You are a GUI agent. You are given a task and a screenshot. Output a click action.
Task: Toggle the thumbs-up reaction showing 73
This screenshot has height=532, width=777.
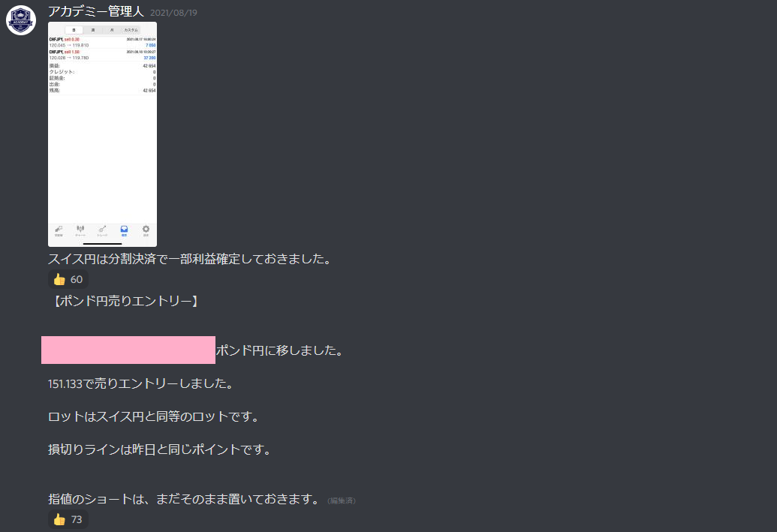pyautogui.click(x=68, y=519)
